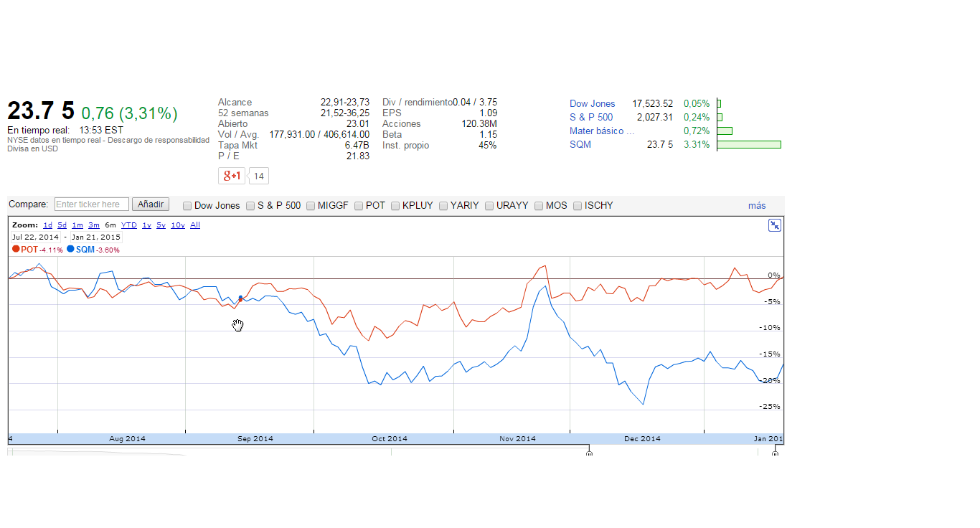Viewport: 980px width, 528px height.
Task: Click the 0,76 (3,31%) change value
Action: pyautogui.click(x=129, y=113)
